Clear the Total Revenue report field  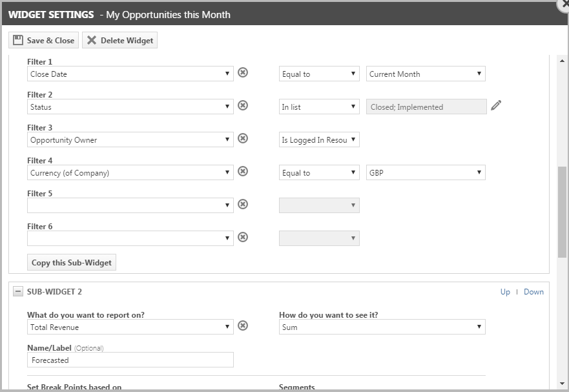[x=243, y=325]
